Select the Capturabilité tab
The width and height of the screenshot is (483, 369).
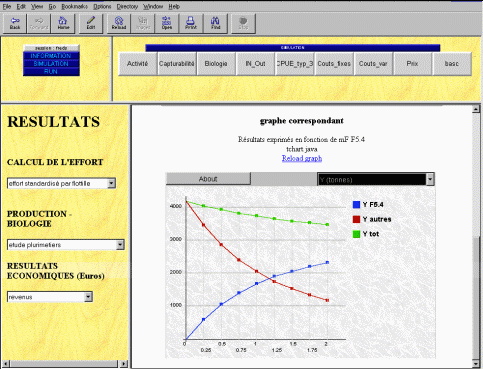(x=177, y=64)
